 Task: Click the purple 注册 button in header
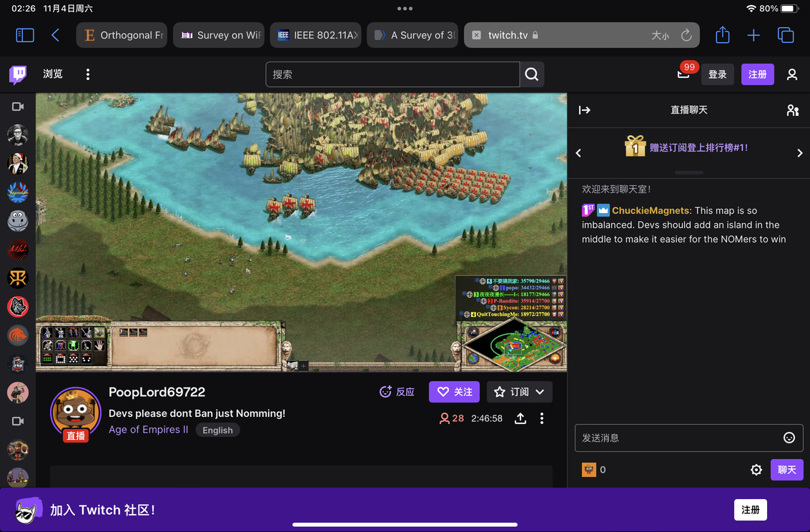(757, 74)
